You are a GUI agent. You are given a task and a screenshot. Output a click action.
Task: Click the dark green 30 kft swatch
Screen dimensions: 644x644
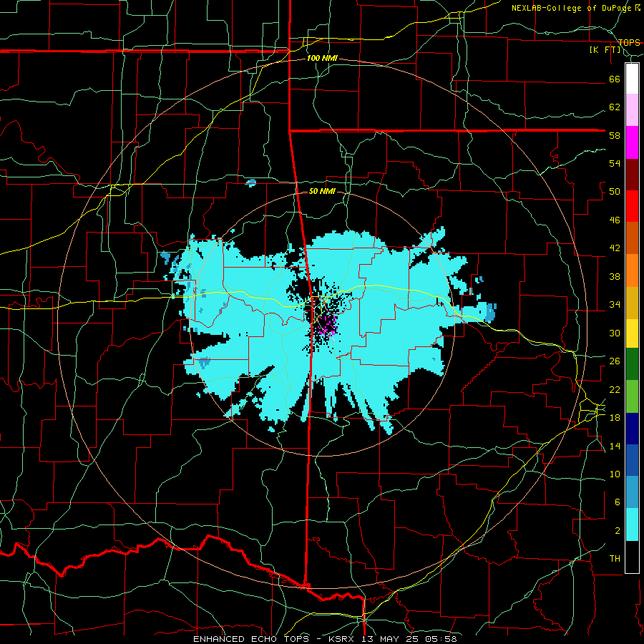(x=632, y=364)
